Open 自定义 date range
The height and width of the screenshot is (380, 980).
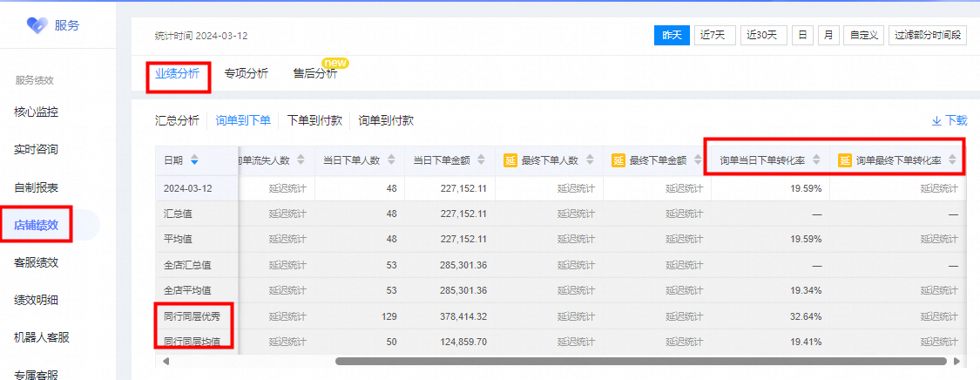coord(863,35)
